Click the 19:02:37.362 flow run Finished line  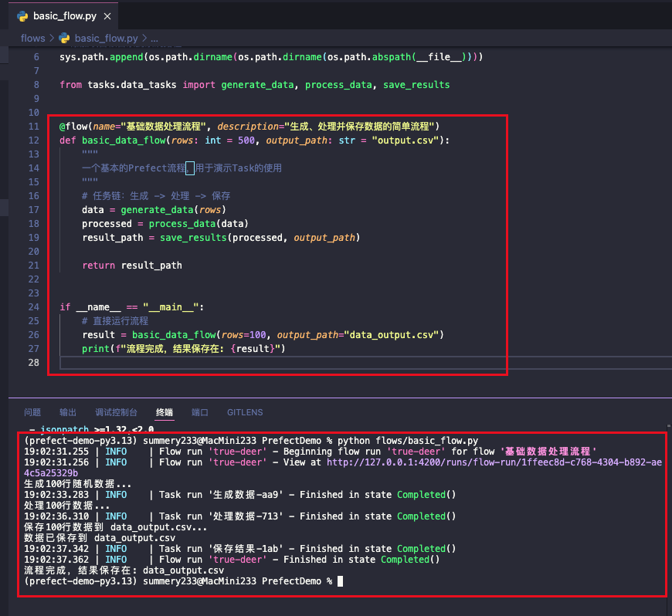(232, 560)
